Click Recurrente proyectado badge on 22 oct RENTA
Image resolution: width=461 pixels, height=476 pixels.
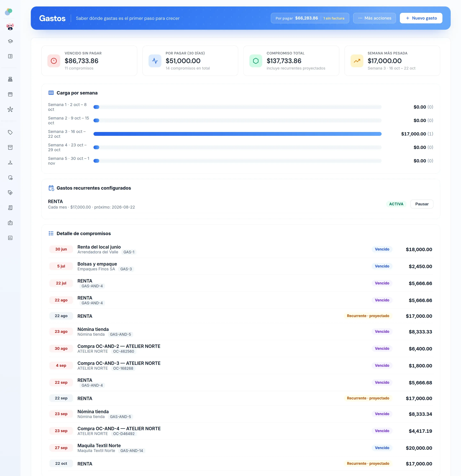pyautogui.click(x=368, y=464)
